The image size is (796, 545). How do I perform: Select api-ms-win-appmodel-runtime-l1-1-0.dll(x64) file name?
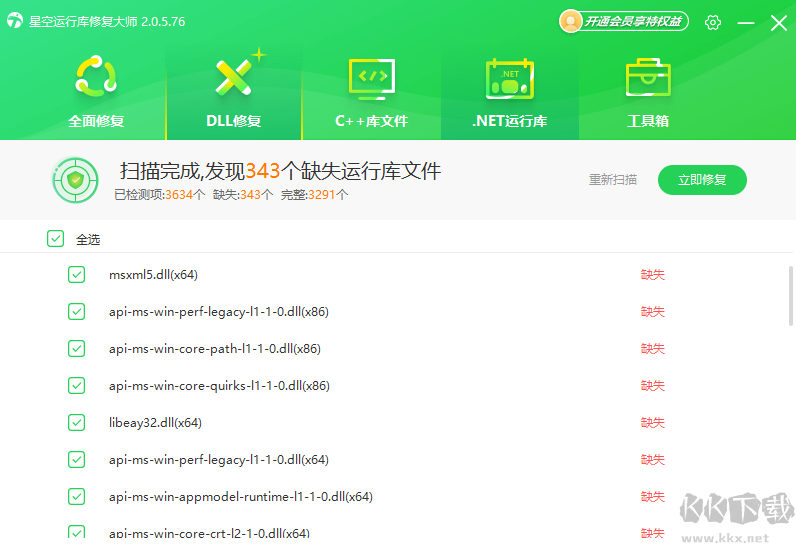click(241, 497)
